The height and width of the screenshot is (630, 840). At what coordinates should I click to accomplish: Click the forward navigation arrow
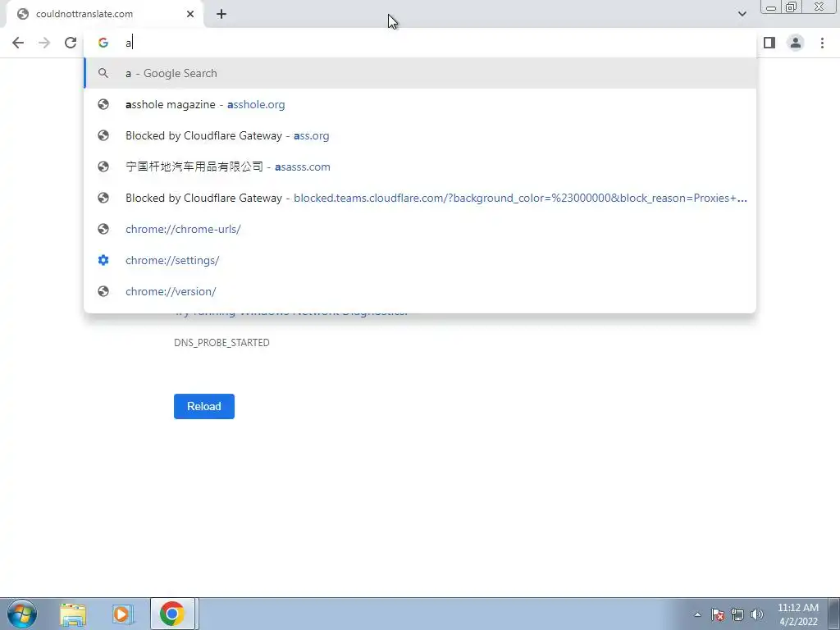pyautogui.click(x=44, y=43)
